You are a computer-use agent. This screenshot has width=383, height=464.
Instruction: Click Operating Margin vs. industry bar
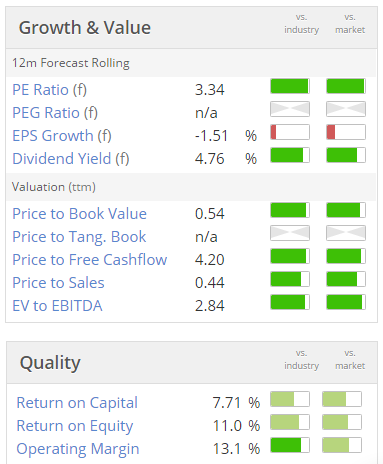pyautogui.click(x=290, y=445)
